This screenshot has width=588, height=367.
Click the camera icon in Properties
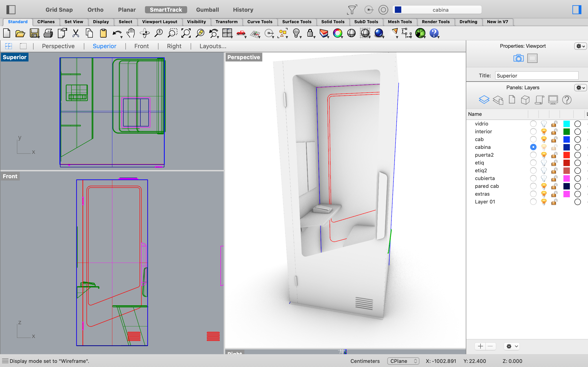[518, 58]
